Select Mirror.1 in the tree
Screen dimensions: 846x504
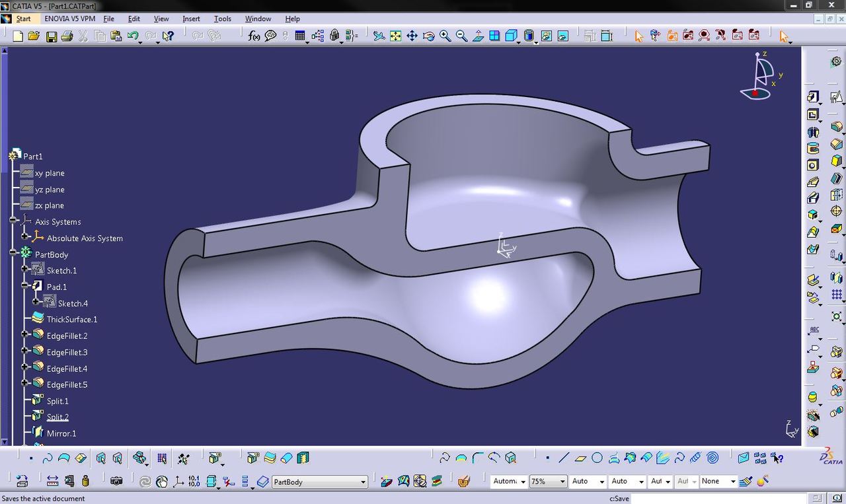click(61, 434)
